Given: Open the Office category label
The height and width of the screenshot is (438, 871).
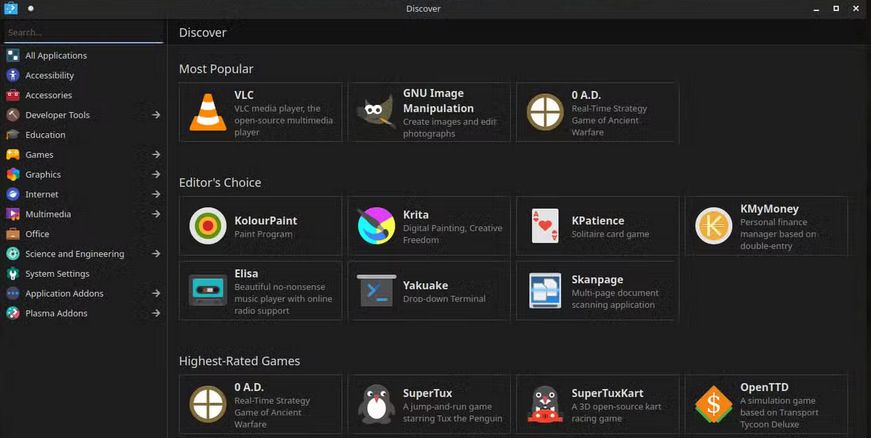Looking at the screenshot, I should pyautogui.click(x=37, y=234).
